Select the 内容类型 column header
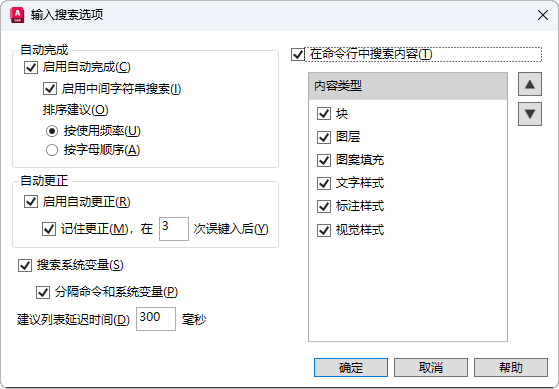 (407, 86)
